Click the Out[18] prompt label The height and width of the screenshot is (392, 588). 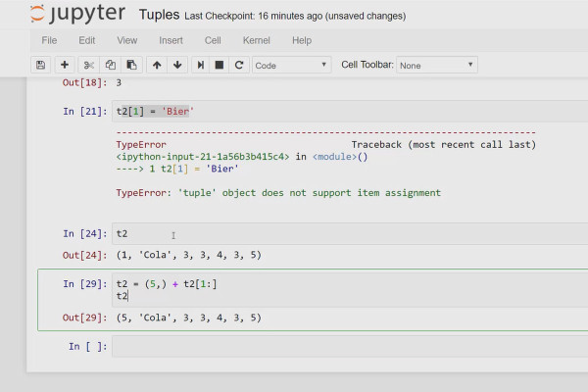point(84,83)
